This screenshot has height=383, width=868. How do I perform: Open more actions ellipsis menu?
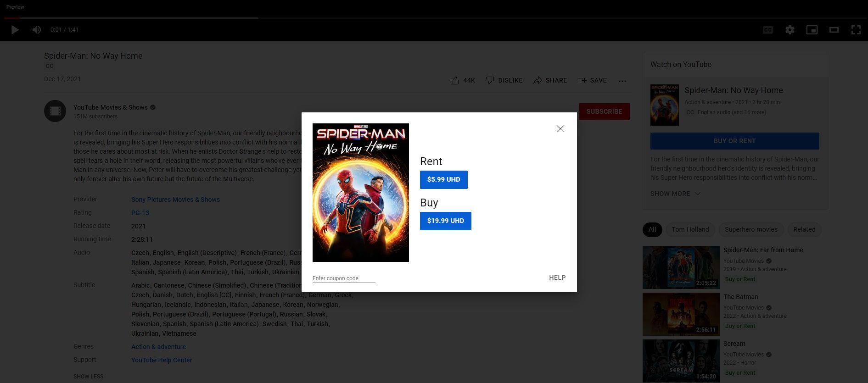click(622, 81)
